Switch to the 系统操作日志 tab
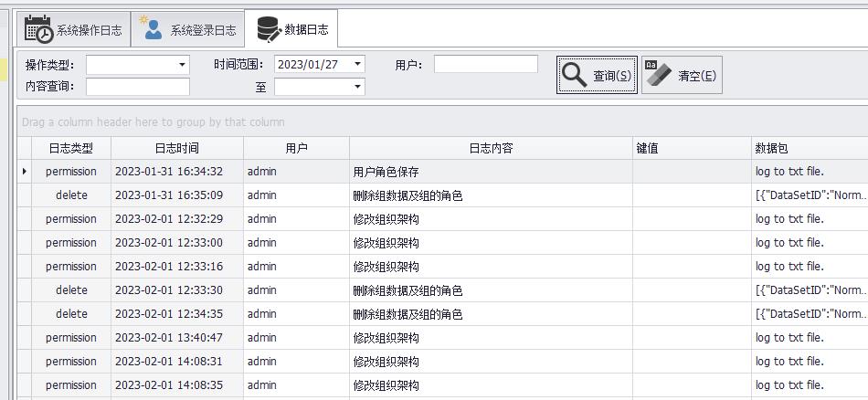 [88, 30]
